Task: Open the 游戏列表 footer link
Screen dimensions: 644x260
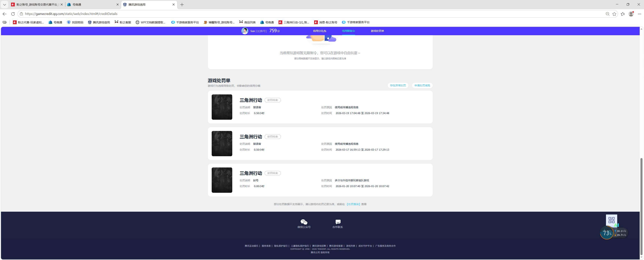Action: pos(350,246)
